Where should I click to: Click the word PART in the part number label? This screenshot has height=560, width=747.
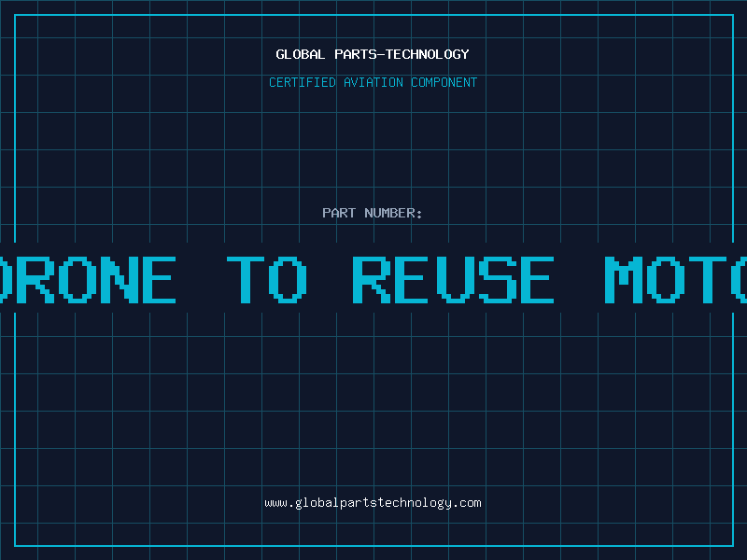[339, 213]
